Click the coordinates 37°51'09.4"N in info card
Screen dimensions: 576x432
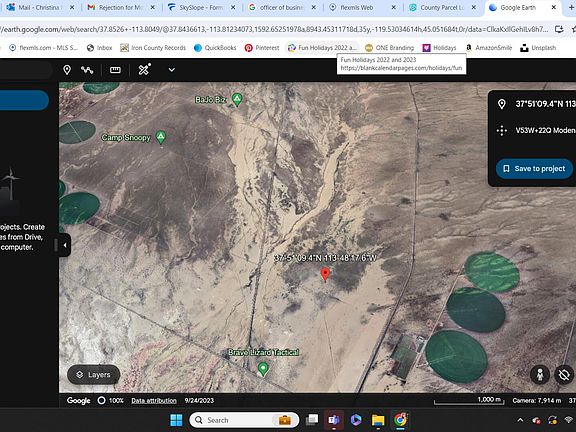click(545, 104)
